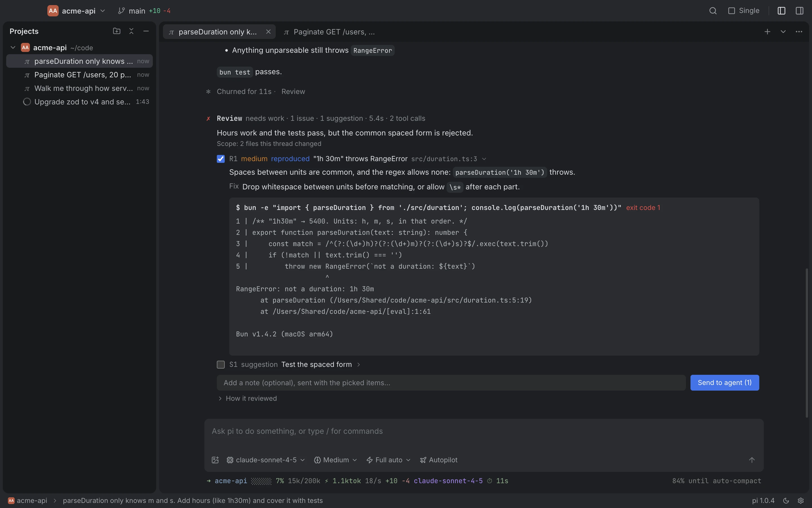Image resolution: width=812 pixels, height=508 pixels.
Task: Focus the Ask pi prompt field
Action: click(x=484, y=432)
